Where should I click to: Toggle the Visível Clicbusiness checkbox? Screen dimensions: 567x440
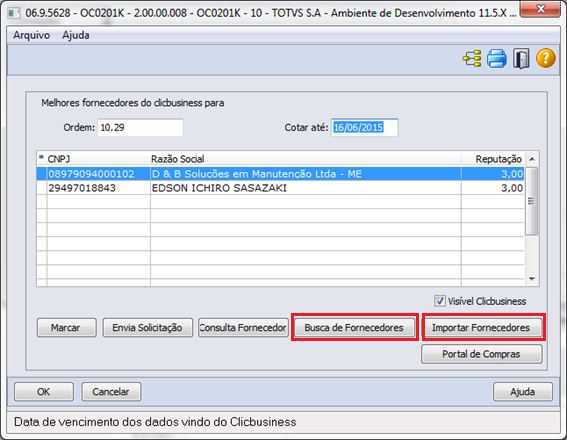pos(440,301)
